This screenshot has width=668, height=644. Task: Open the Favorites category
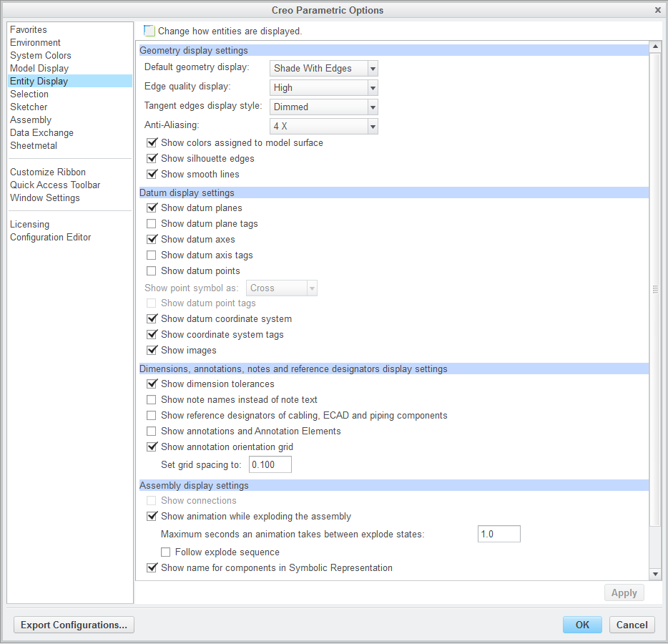28,30
